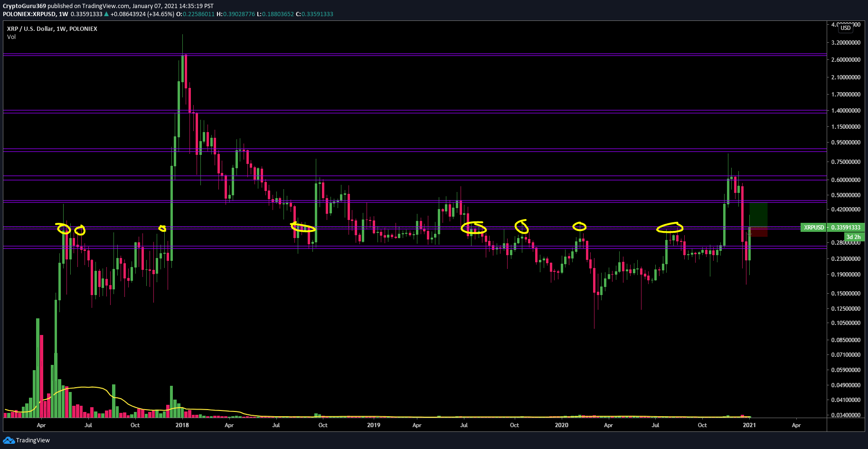Image resolution: width=868 pixels, height=449 pixels.
Task: Click the 0.12500000 price axis label
Action: tap(846, 309)
